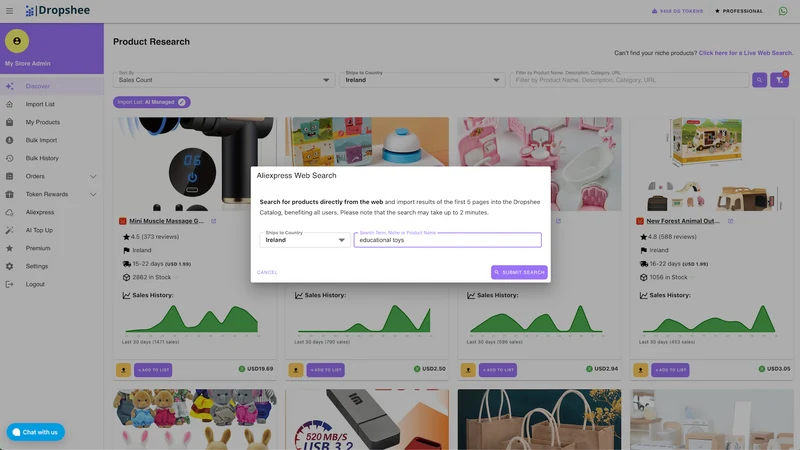Image resolution: width=800 pixels, height=450 pixels.
Task: Click the Bulk History clock icon
Action: coord(9,158)
